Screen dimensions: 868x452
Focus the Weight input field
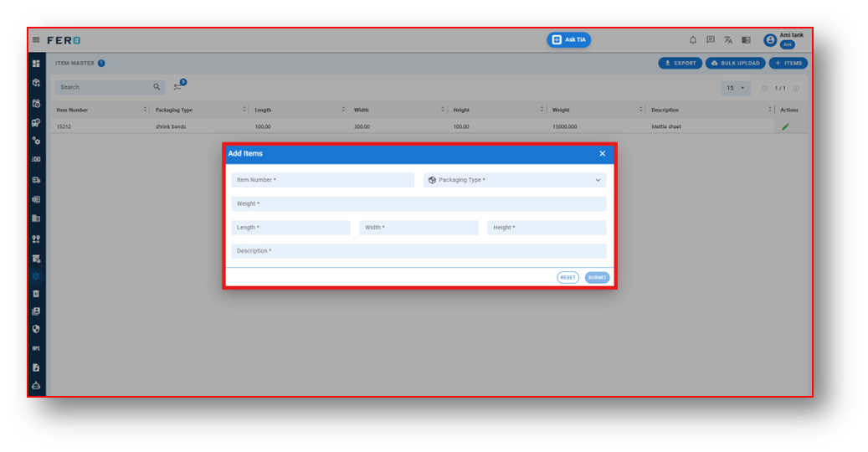point(419,203)
